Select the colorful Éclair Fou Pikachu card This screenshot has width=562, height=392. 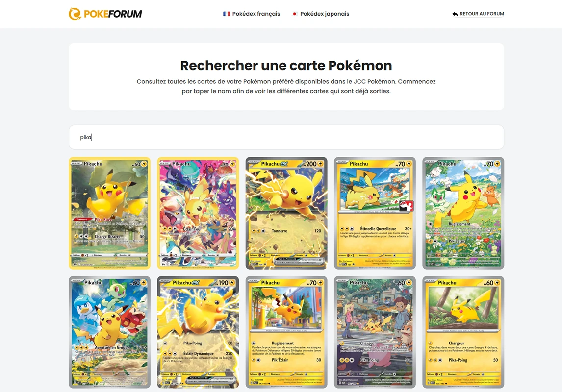point(198,213)
